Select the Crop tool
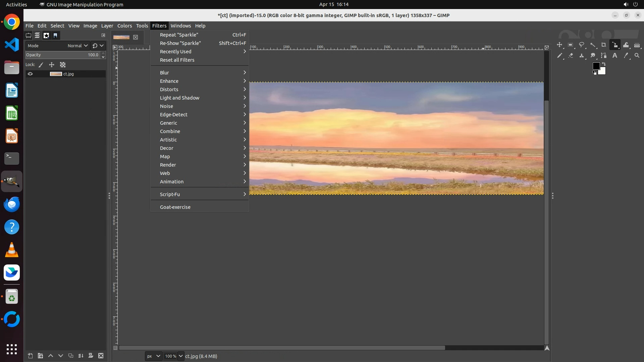The height and width of the screenshot is (362, 644). (x=604, y=45)
